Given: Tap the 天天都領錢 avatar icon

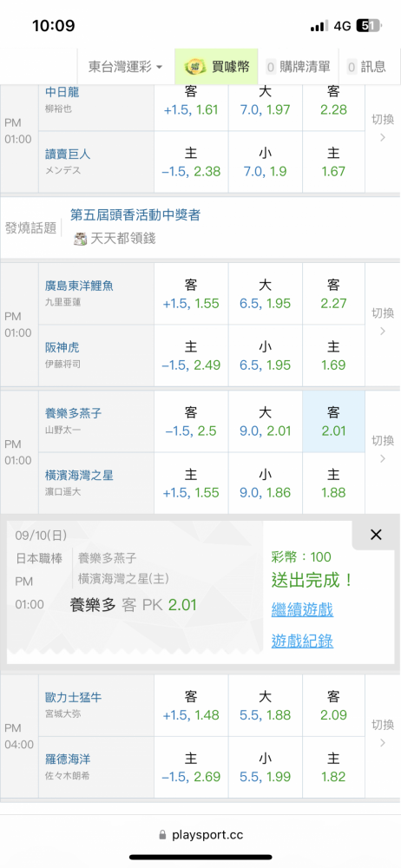Looking at the screenshot, I should 81,239.
